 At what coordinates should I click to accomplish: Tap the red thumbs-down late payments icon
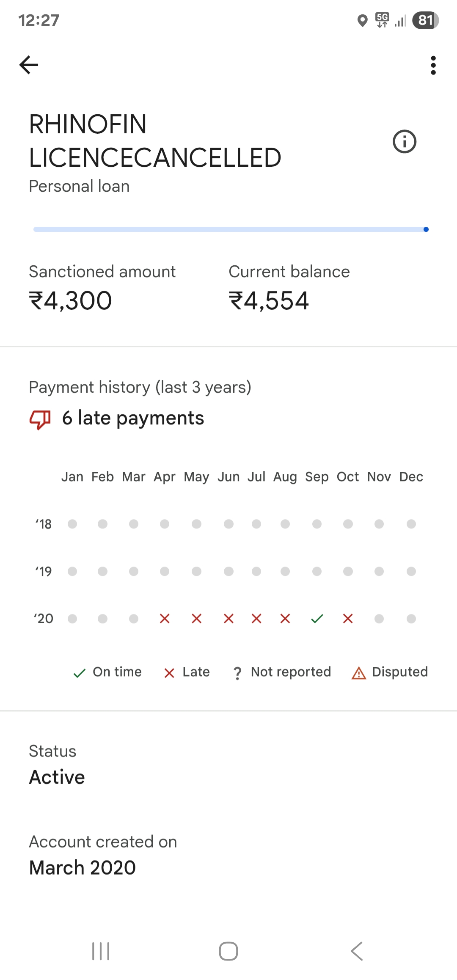(40, 419)
